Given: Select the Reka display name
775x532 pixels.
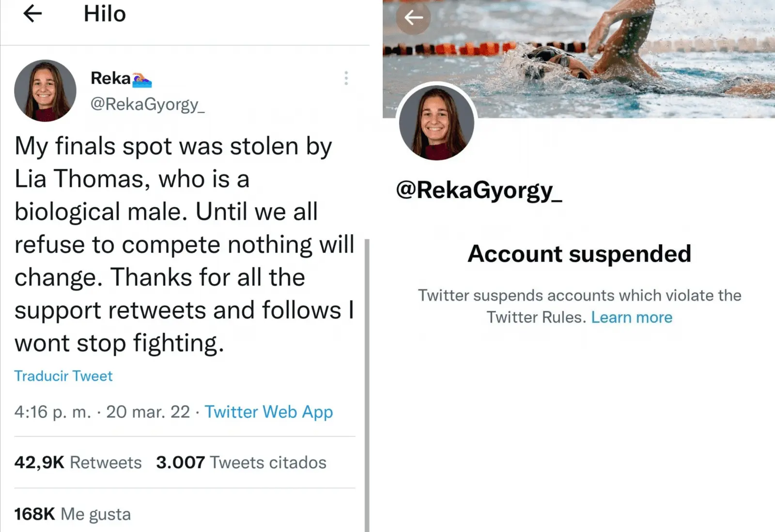Looking at the screenshot, I should tap(110, 78).
